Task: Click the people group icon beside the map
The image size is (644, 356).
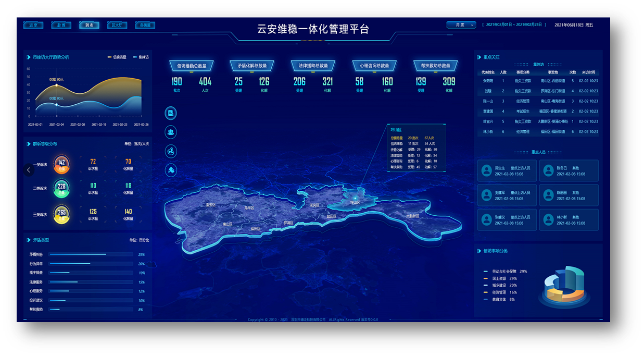Action: tap(171, 132)
